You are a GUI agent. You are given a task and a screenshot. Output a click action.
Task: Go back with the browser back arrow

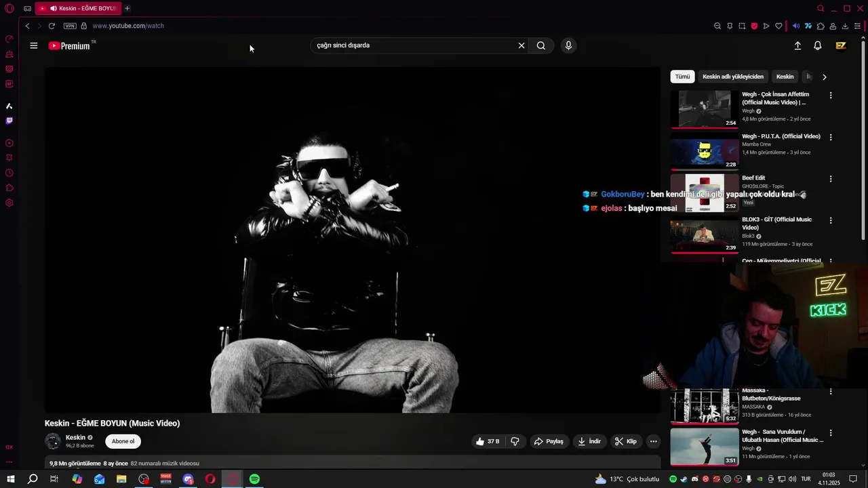pyautogui.click(x=27, y=26)
